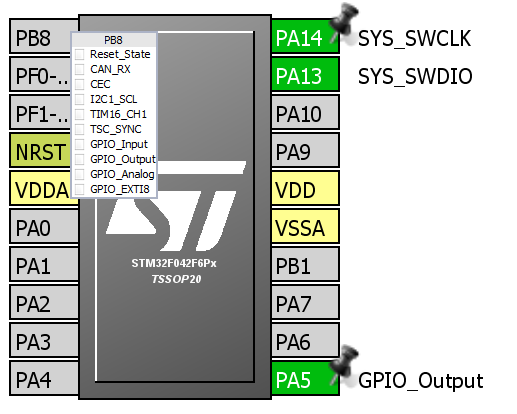Click the GPIO_Output label next to PA5
Screen dimensions: 517x414
(x=421, y=381)
